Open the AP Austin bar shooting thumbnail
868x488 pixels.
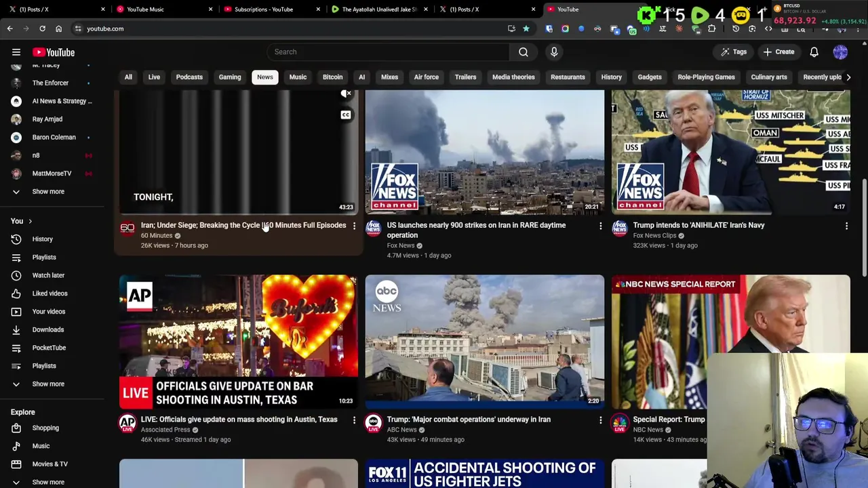click(x=239, y=342)
